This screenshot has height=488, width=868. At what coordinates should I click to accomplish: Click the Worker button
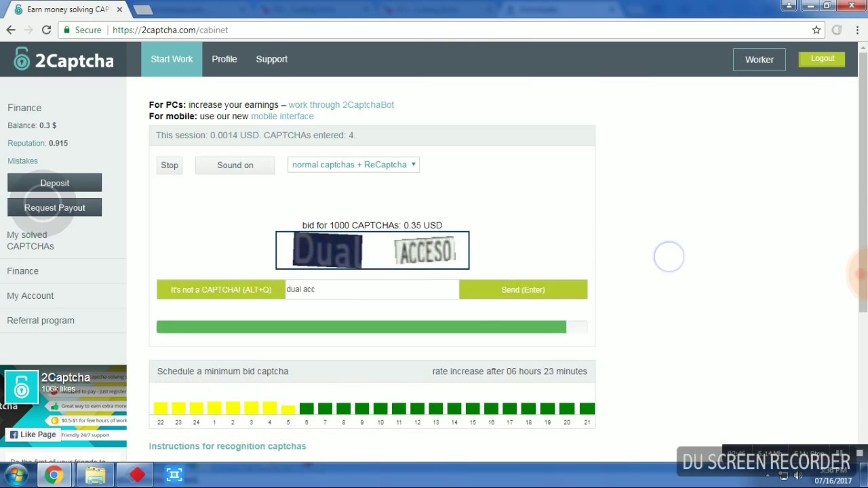click(x=759, y=60)
